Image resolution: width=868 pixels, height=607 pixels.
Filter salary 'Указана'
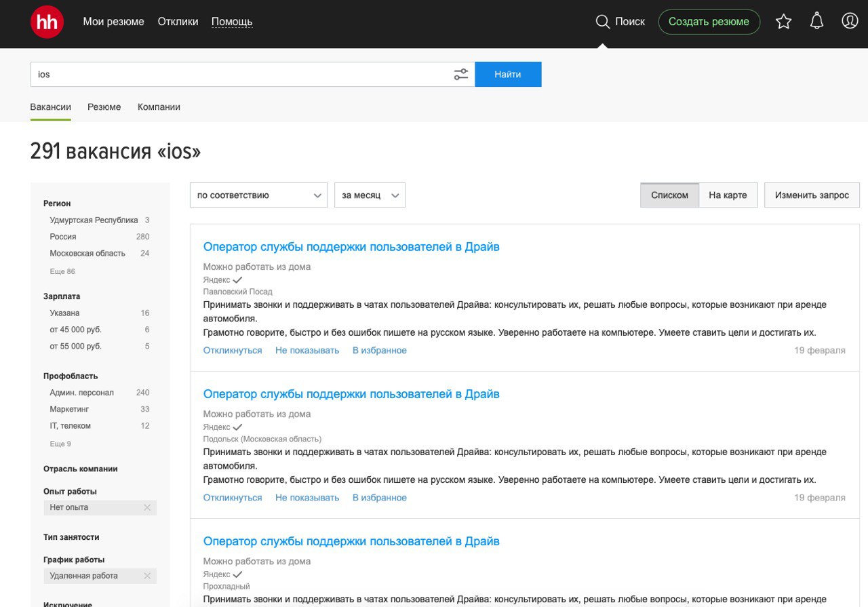pyautogui.click(x=64, y=313)
